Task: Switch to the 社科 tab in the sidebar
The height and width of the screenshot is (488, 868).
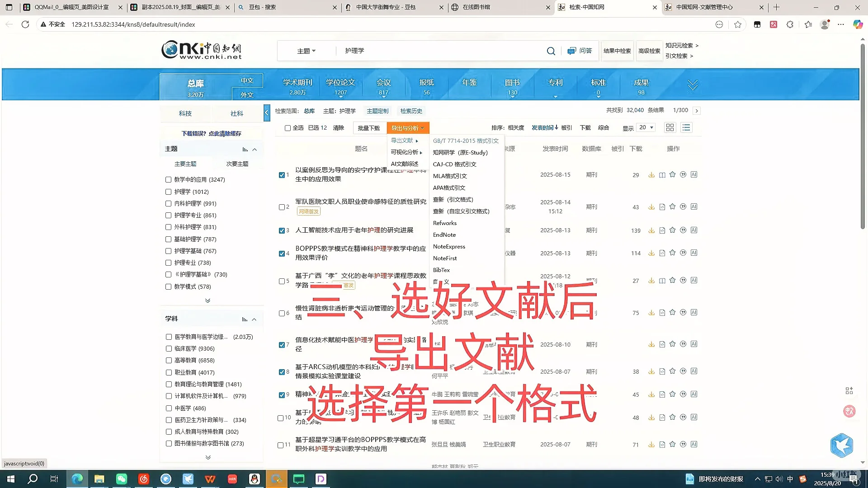Action: coord(236,113)
